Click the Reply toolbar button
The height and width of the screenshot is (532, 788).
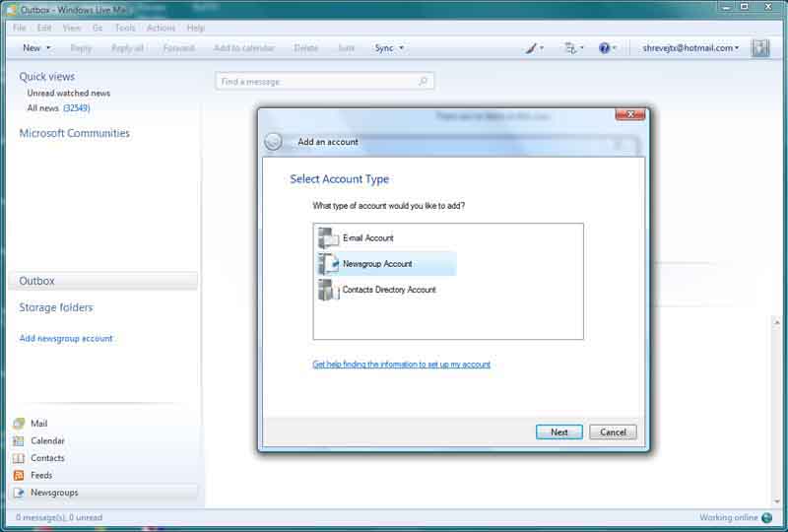(81, 48)
